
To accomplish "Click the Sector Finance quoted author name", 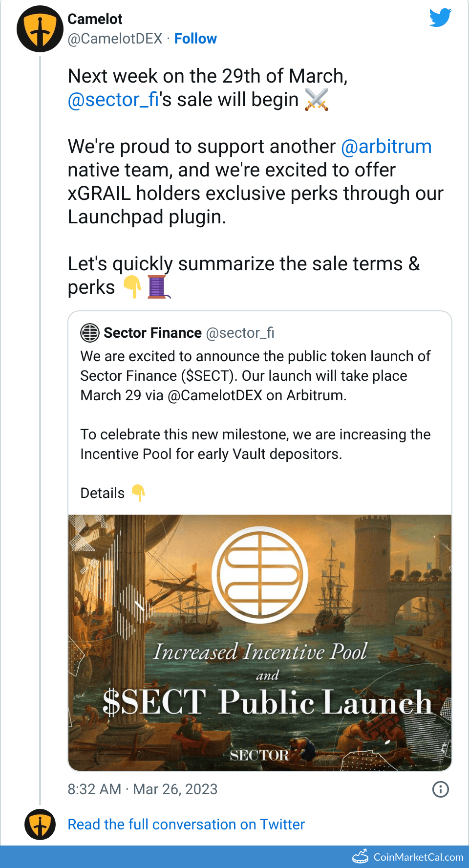I will pyautogui.click(x=152, y=333).
